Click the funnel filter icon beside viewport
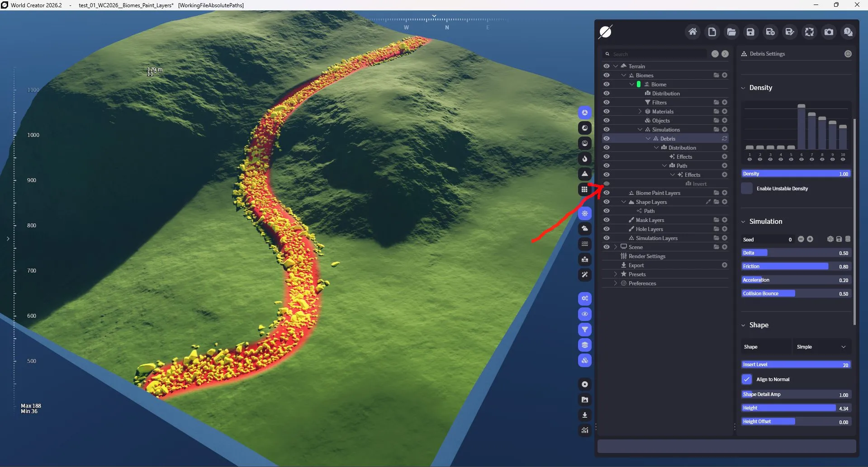868x467 pixels. click(585, 330)
